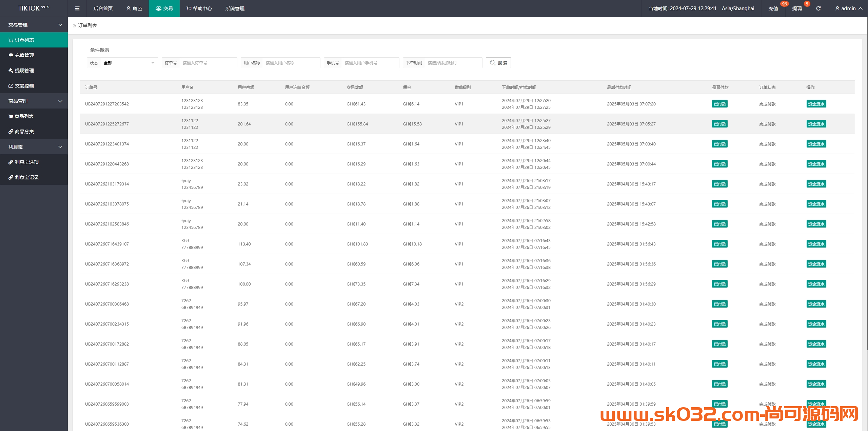Click the 用户名称 input field
Screen dimensions: 868x431
(x=291, y=63)
